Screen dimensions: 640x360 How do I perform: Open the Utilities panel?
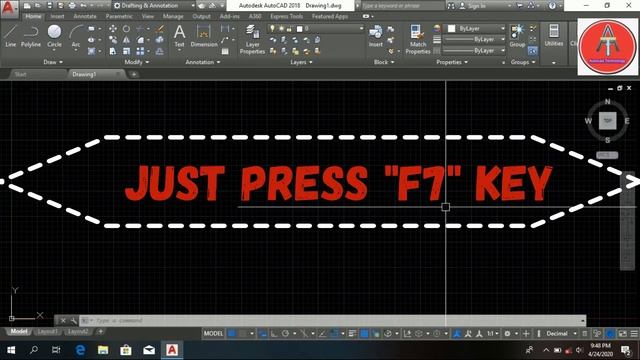click(x=553, y=36)
